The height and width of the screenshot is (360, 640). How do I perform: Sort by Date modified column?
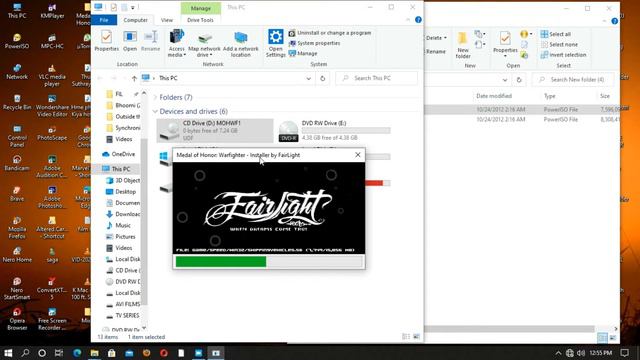[493, 96]
